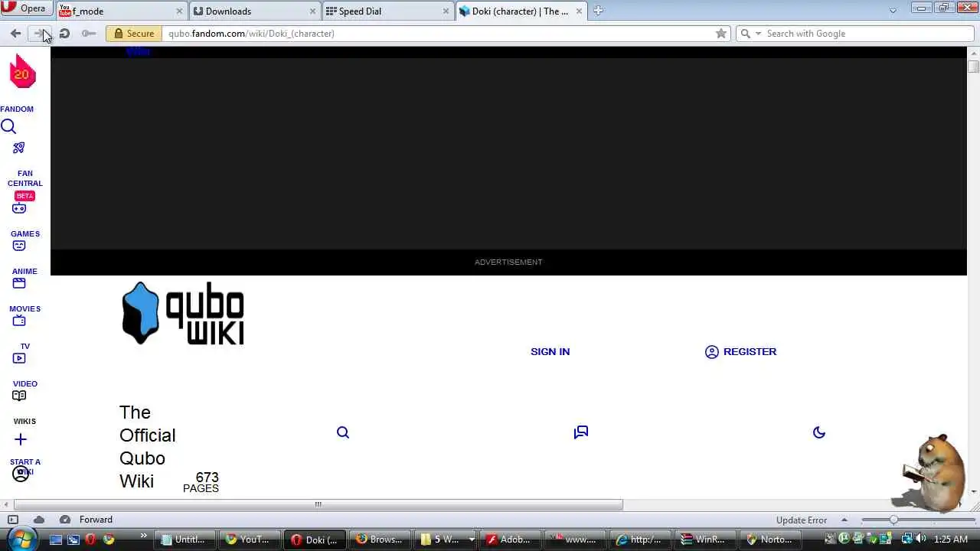Switch to the YouT... Chrome taskbar window
This screenshot has width=980, height=551.
[249, 540]
